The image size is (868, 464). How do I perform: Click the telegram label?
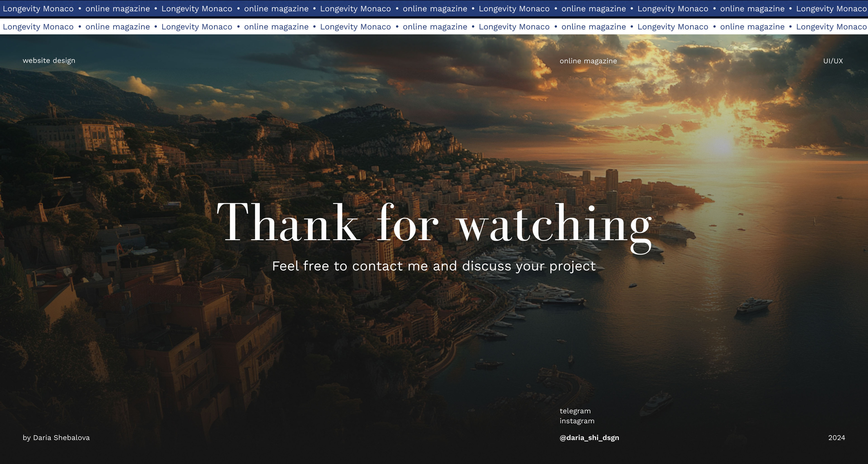(575, 411)
